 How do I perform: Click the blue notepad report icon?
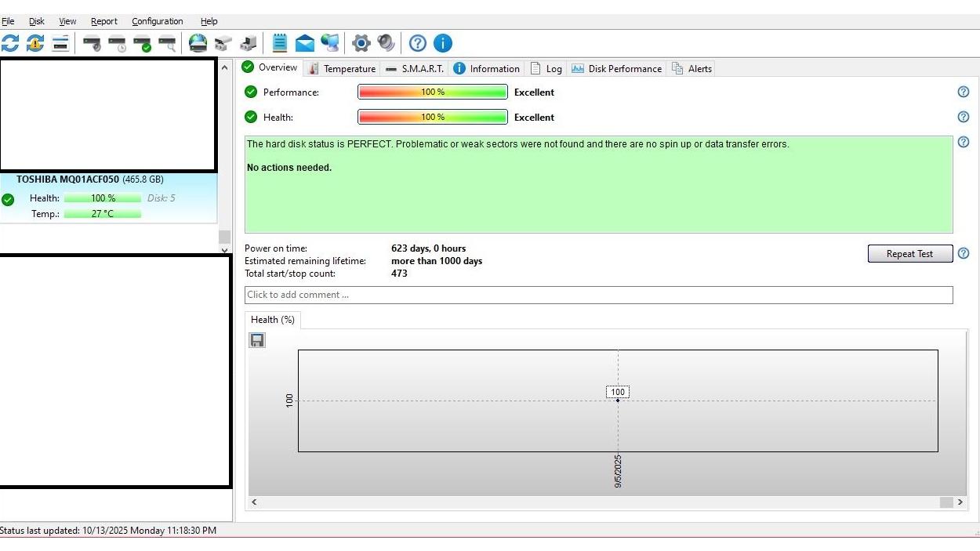pos(279,43)
